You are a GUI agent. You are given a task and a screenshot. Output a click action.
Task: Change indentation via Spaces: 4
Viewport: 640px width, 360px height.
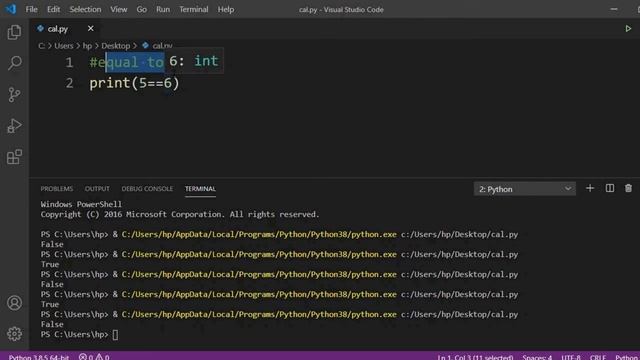[x=537, y=357]
